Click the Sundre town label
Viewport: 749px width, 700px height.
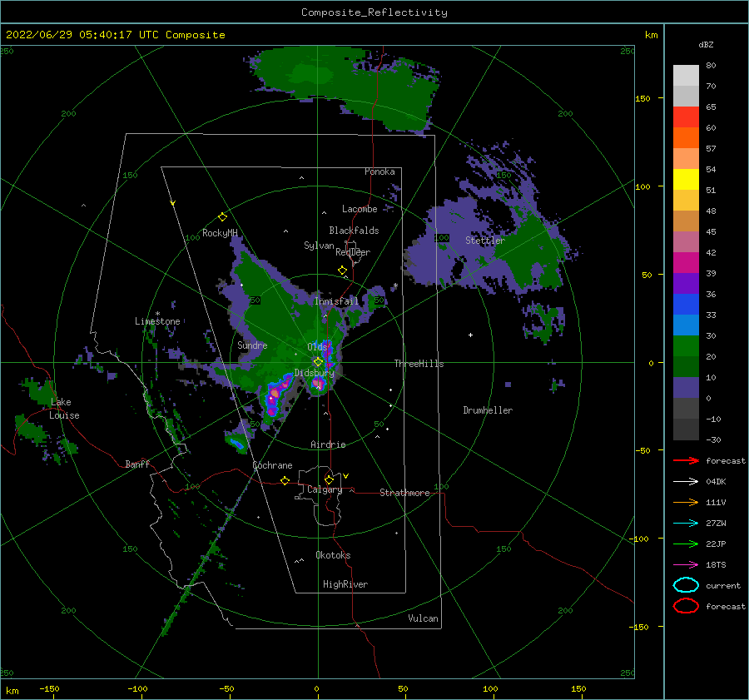tap(252, 345)
